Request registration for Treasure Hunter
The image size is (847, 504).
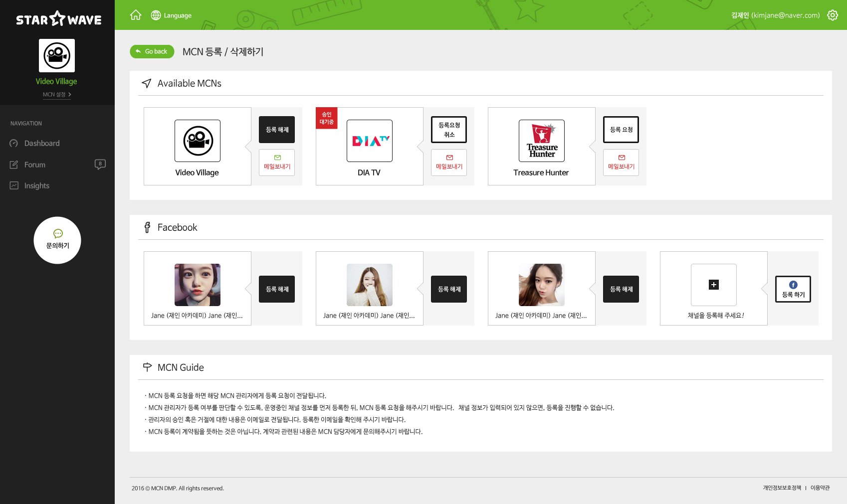621,130
